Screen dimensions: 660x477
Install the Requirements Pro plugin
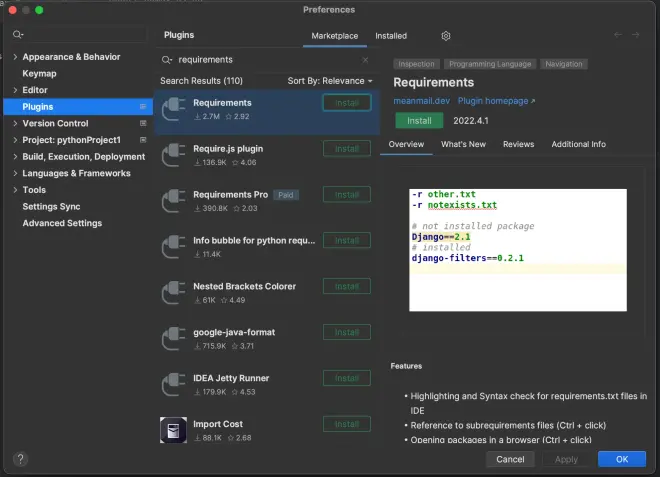tap(347, 195)
